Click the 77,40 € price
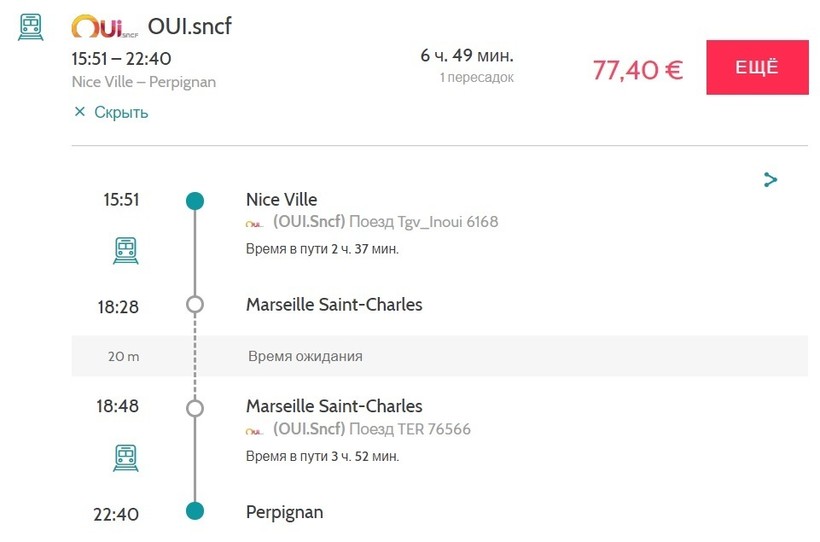Screen dimensions: 820x542 (638, 70)
